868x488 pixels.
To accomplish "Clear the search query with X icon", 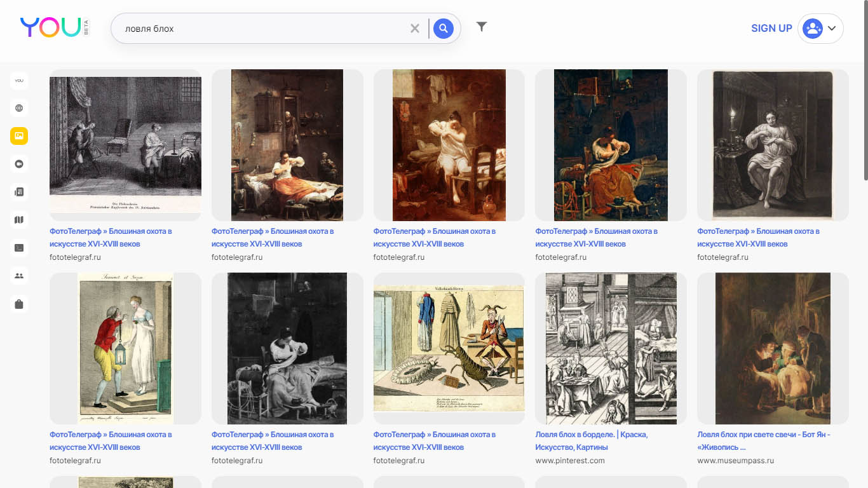I will (415, 29).
